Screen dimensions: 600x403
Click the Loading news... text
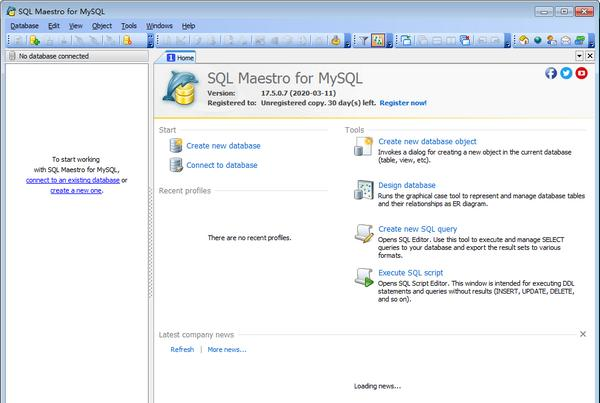[x=377, y=386]
